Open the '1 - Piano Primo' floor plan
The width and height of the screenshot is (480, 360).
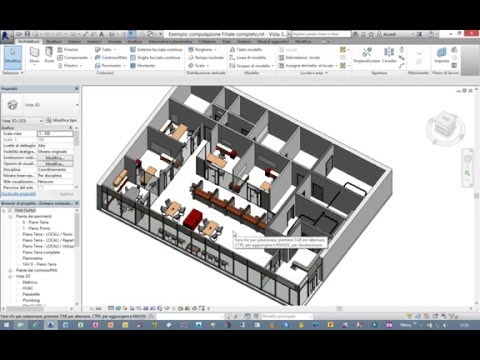tap(36, 228)
